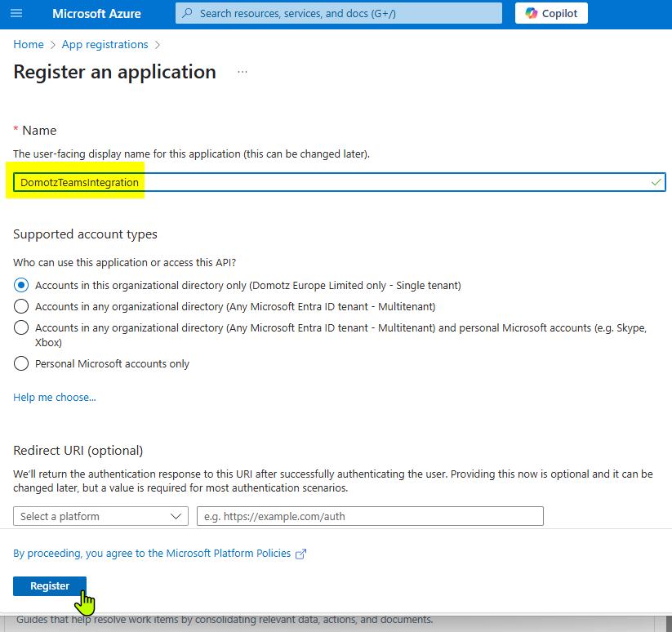Click the search magnifier icon

click(187, 13)
